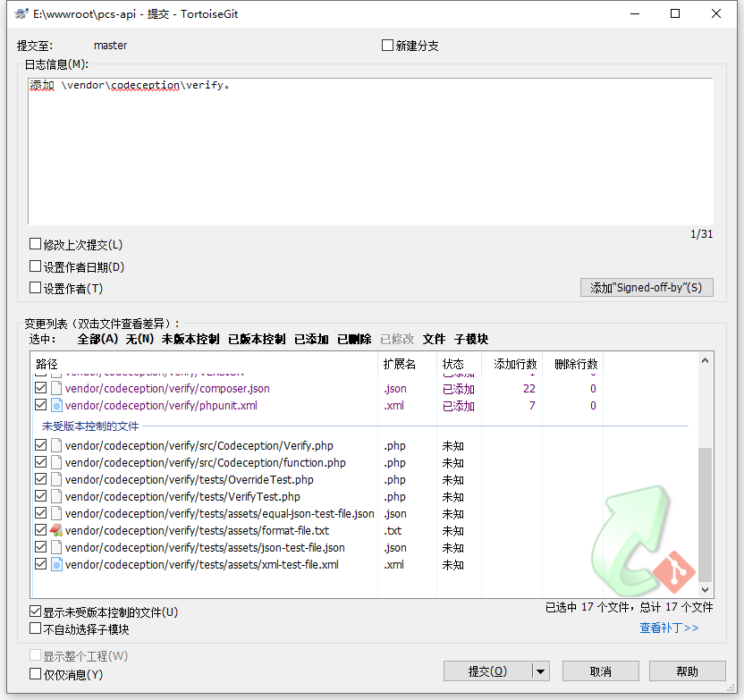Select 已版本控制 filter

pos(257,339)
